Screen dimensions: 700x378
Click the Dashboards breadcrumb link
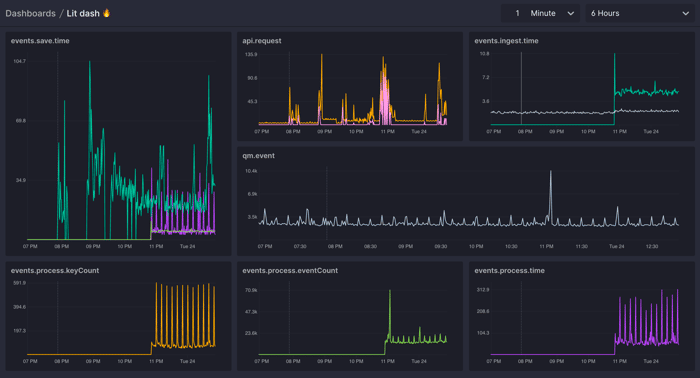(30, 13)
